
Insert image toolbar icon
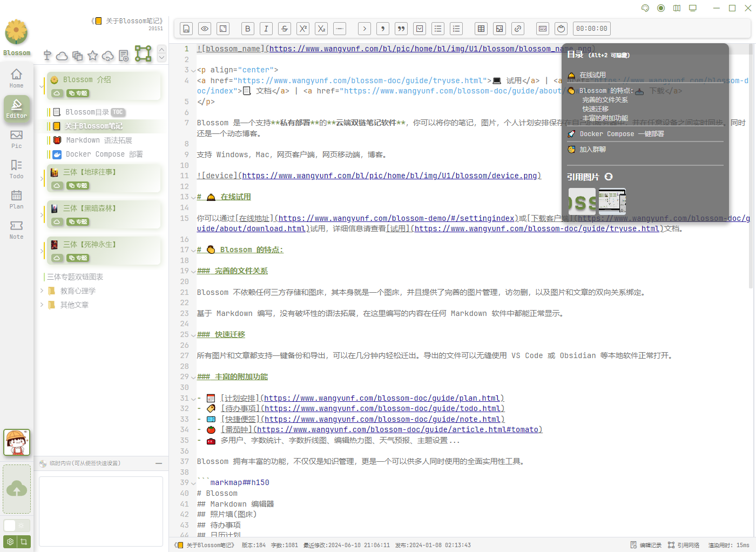tap(500, 29)
